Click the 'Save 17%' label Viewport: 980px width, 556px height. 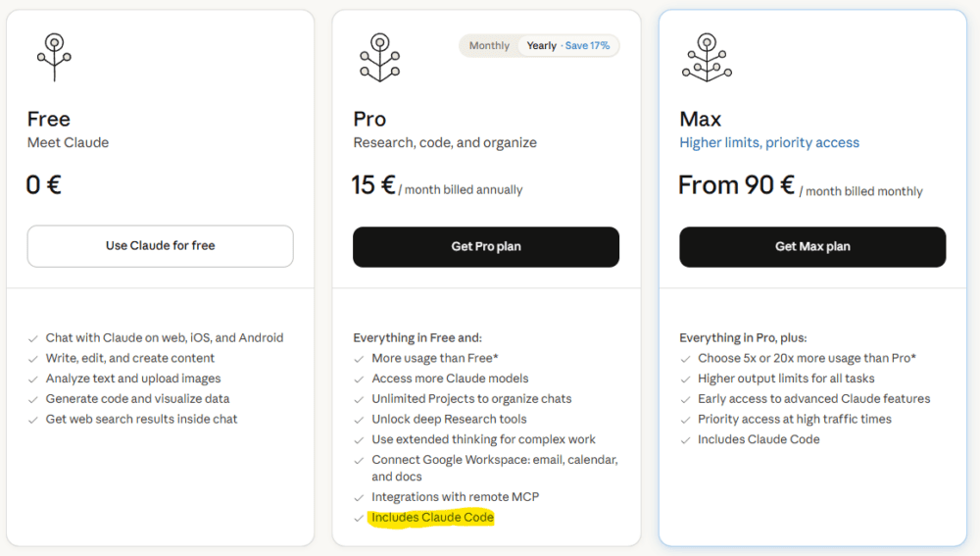pyautogui.click(x=588, y=46)
